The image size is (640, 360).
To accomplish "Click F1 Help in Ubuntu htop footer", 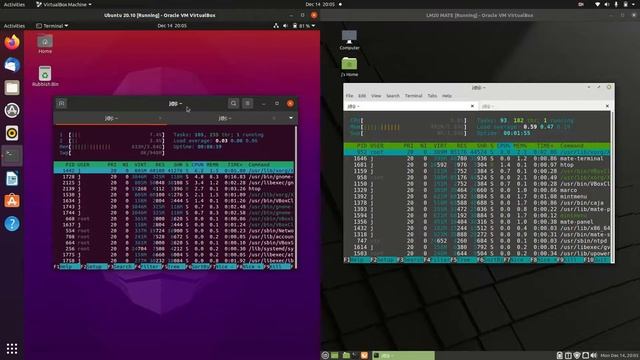I will coord(67,267).
